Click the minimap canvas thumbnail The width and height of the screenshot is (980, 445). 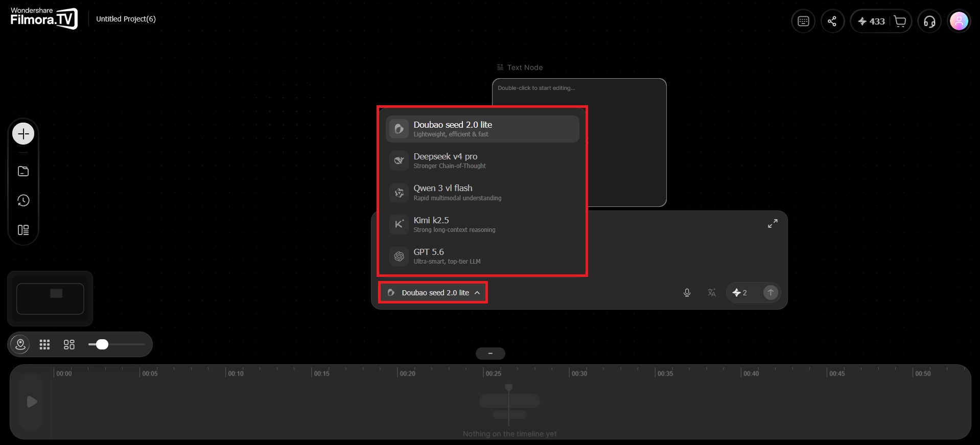50,298
